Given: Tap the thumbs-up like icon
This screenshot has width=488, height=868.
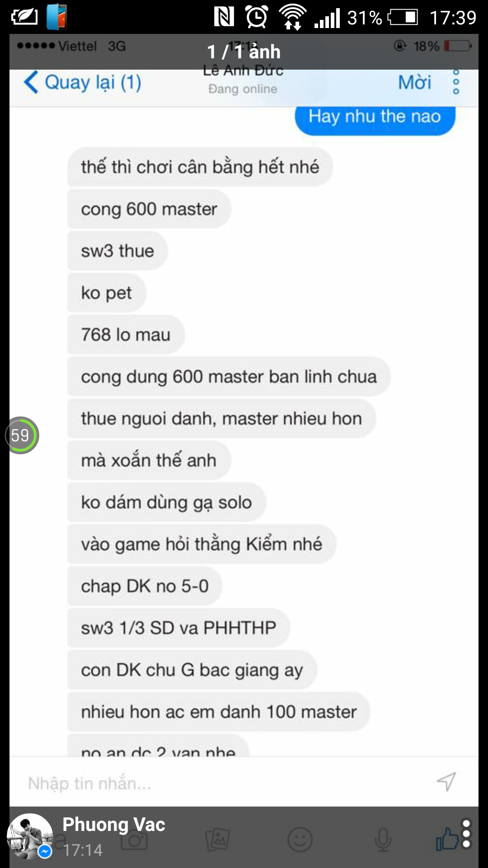Looking at the screenshot, I should pos(447,840).
